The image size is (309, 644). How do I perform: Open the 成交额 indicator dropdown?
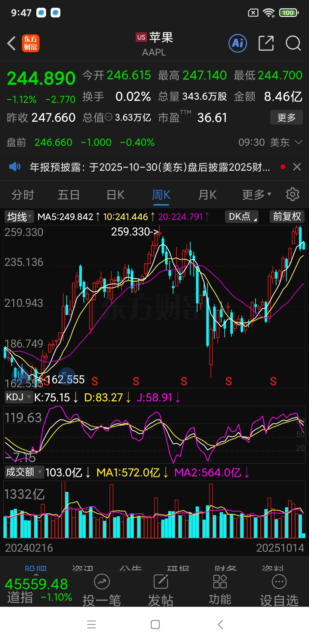24,472
